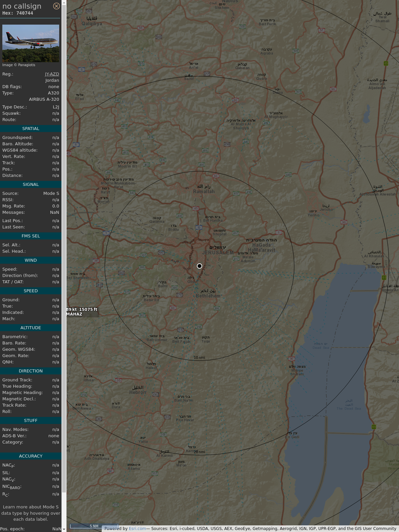Open the JY-AZD registration link
Screen dimensions: 399x532
point(52,74)
